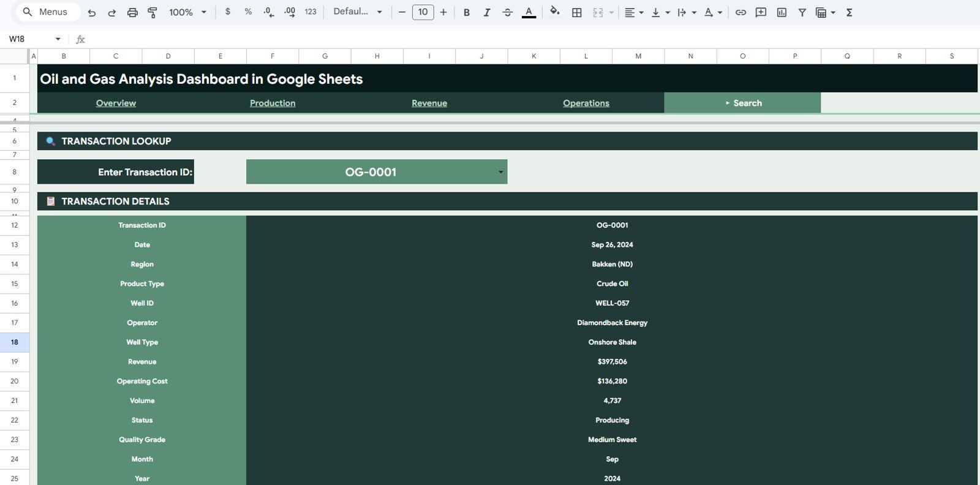Open the text color picker
The height and width of the screenshot is (485, 980).
tap(529, 12)
